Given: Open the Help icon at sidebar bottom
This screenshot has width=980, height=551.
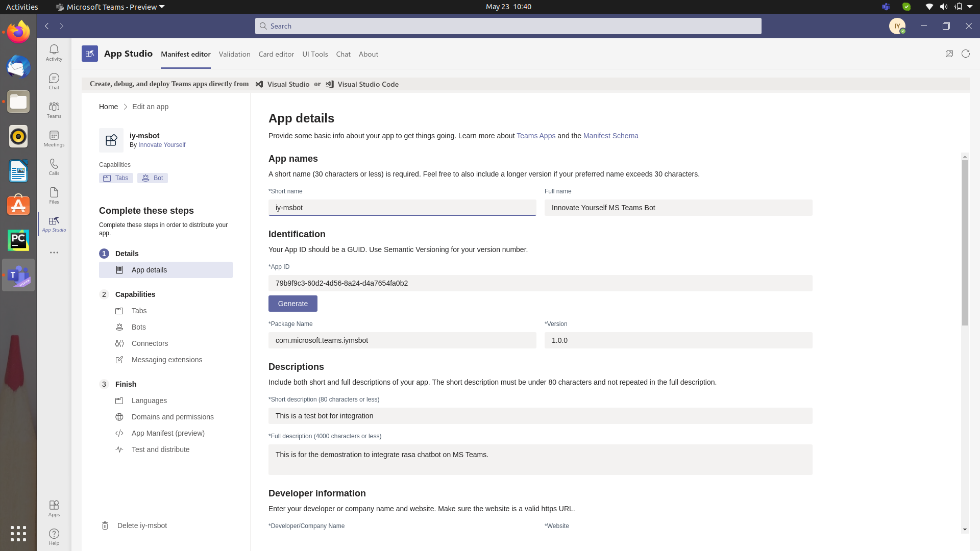Looking at the screenshot, I should click(54, 536).
